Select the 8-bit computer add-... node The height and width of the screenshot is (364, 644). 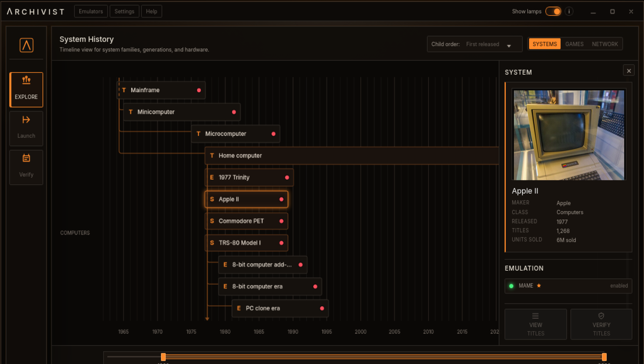tap(263, 265)
